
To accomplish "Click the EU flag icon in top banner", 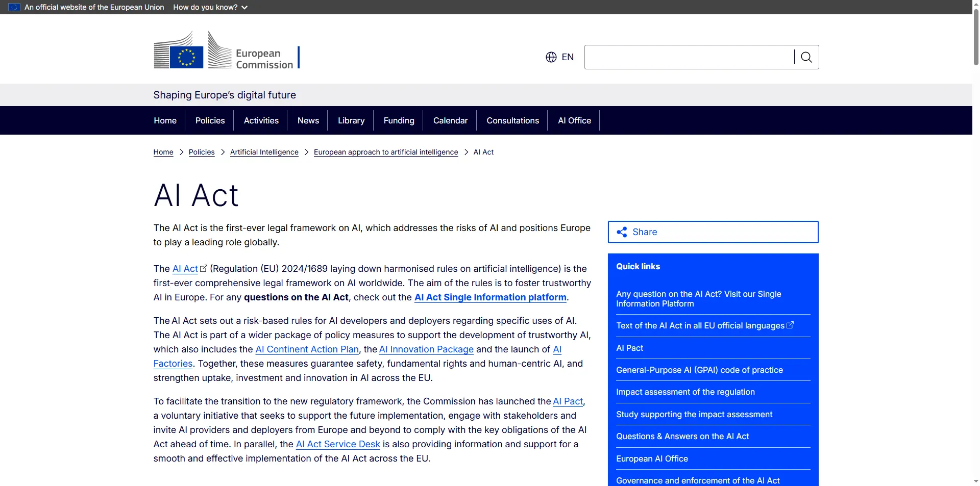I will click(14, 7).
